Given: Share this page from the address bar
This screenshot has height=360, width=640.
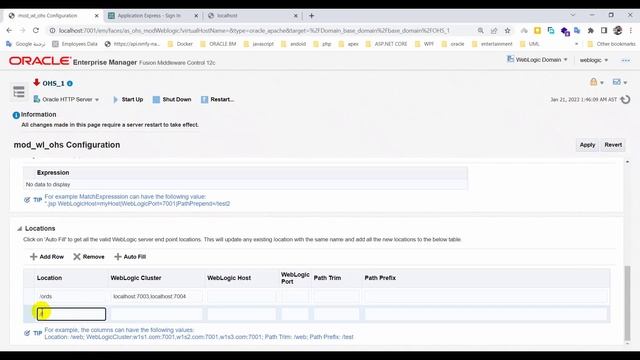Looking at the screenshot, I should pos(494,31).
